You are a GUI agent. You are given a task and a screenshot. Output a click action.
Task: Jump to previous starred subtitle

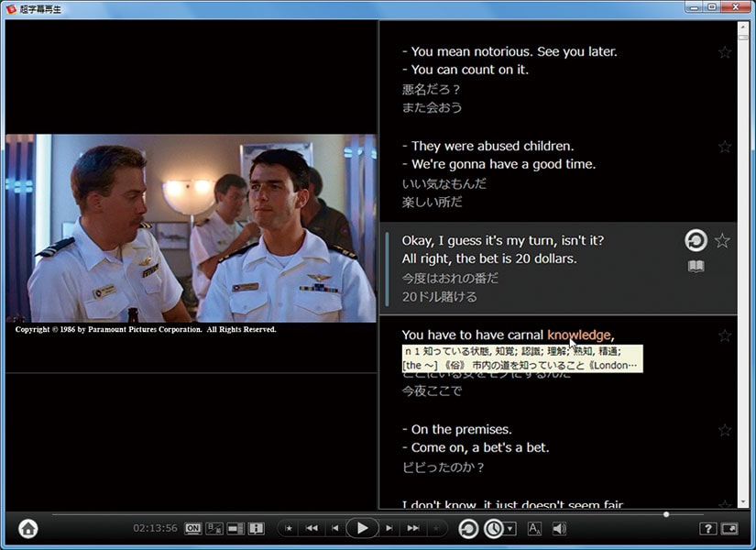pos(289,528)
